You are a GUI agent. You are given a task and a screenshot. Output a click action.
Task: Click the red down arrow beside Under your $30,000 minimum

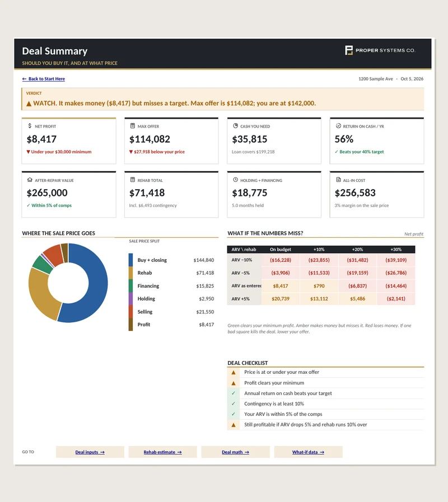[x=28, y=152]
